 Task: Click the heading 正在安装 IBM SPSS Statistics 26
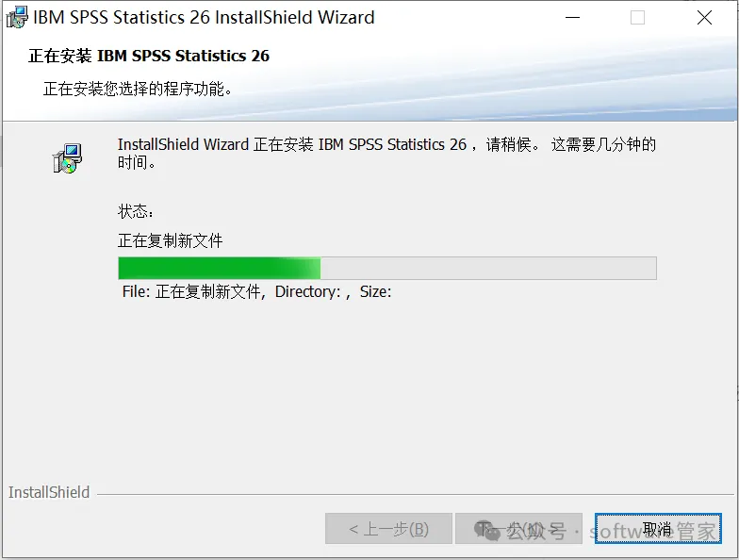(x=149, y=56)
